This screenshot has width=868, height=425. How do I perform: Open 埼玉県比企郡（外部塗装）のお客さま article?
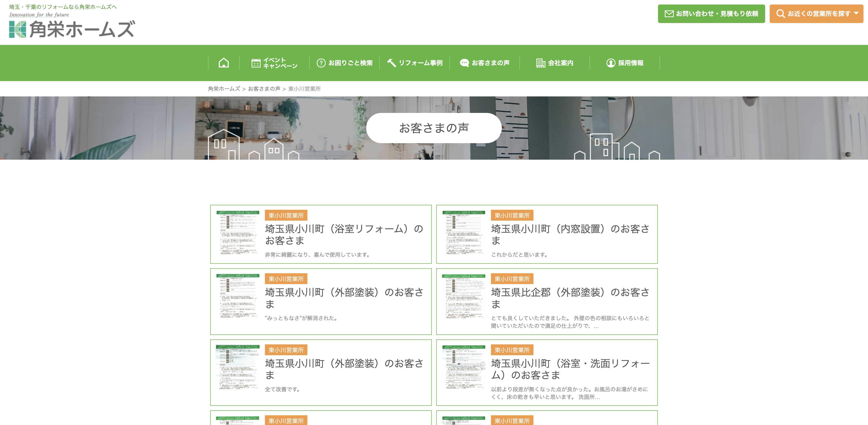tap(570, 298)
